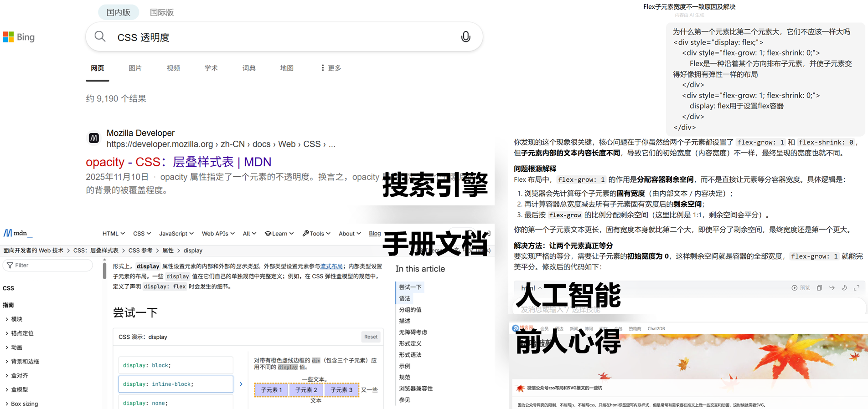Switch to 国际版 search mode

tap(162, 12)
